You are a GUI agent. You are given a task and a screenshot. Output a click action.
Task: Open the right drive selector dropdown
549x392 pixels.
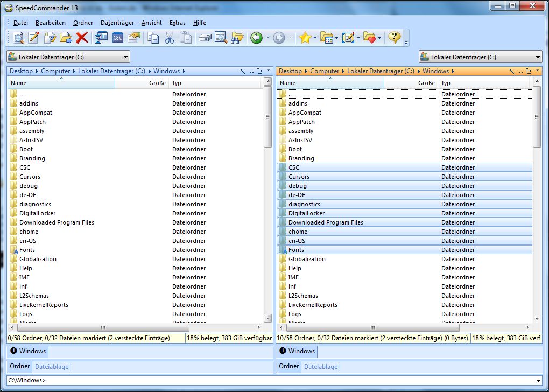[x=537, y=56]
